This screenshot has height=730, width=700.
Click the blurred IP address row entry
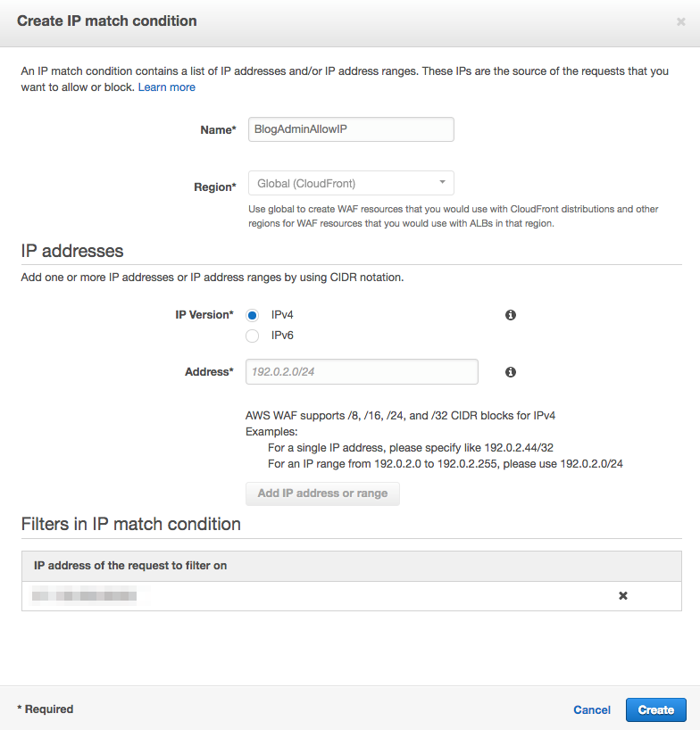84,595
